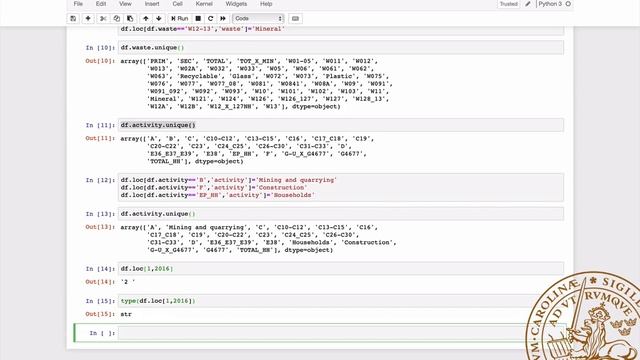Viewport: 640px width, 360px height.
Task: Run the selected cell
Action: coord(180,18)
